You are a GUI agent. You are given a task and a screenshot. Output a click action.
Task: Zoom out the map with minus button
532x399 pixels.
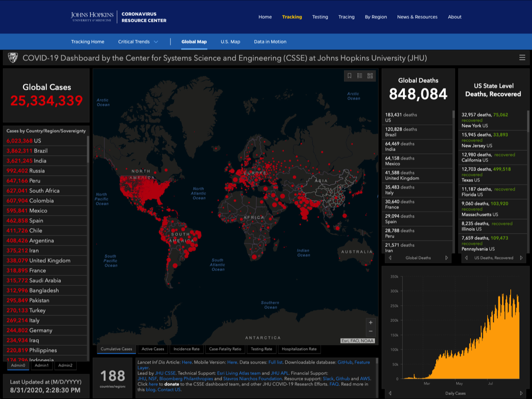click(371, 332)
